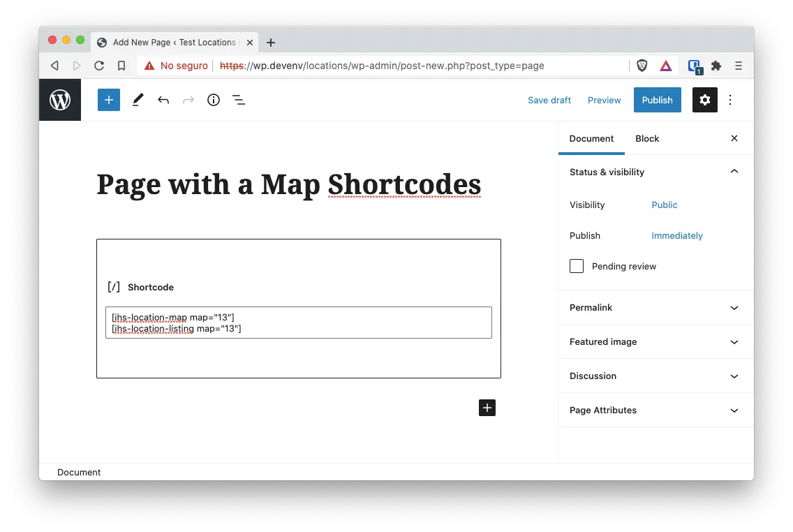
Task: Click the Document breadcrumb at bottom
Action: coord(79,473)
